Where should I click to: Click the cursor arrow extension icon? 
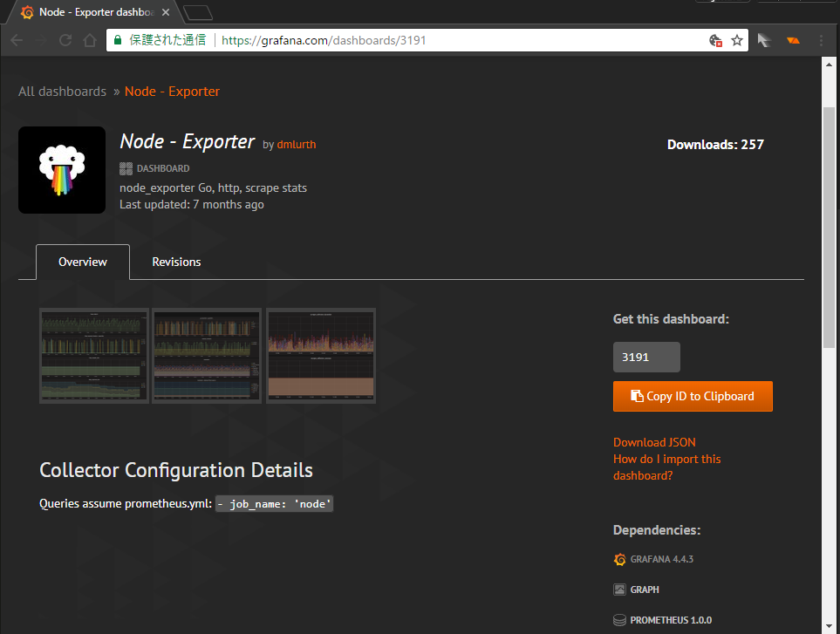764,40
